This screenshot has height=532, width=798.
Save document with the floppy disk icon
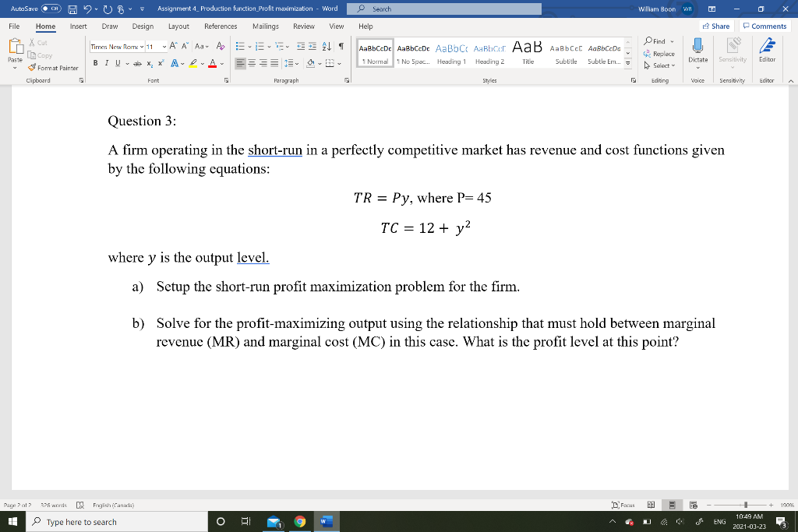pyautogui.click(x=72, y=9)
